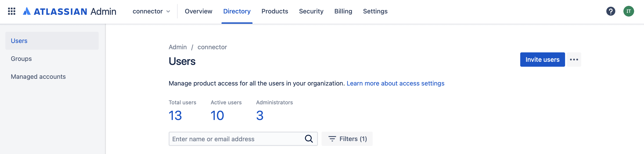
Task: Select the Directory tab
Action: 237,11
